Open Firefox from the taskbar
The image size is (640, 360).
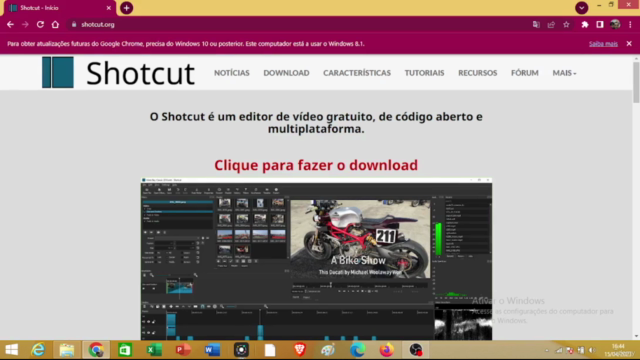click(387, 350)
